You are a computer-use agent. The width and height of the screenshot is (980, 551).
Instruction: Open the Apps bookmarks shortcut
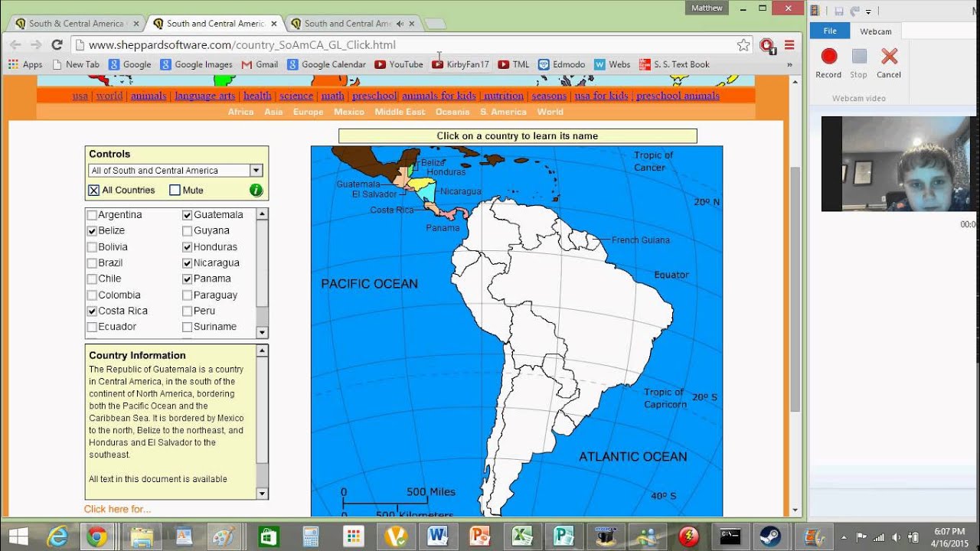[x=25, y=64]
